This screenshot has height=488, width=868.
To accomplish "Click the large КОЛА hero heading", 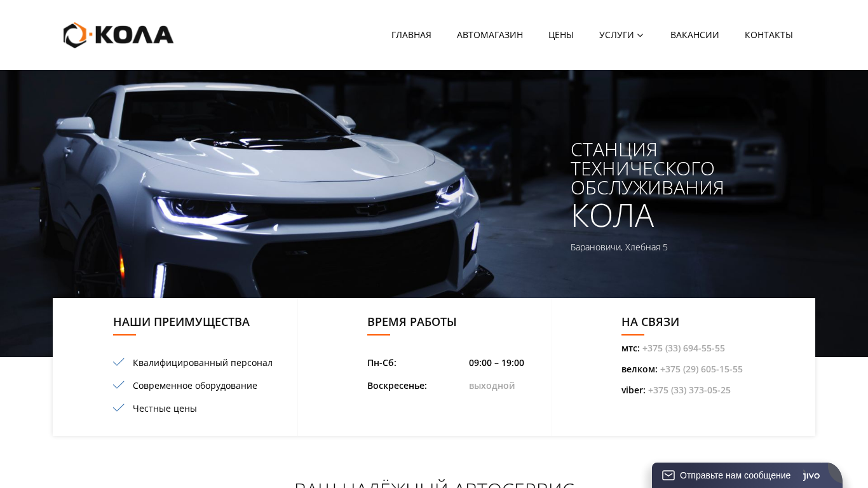I will pos(612,215).
